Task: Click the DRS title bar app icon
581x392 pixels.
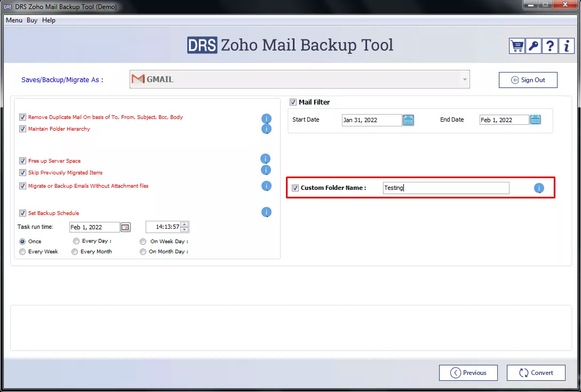Action: click(7, 7)
